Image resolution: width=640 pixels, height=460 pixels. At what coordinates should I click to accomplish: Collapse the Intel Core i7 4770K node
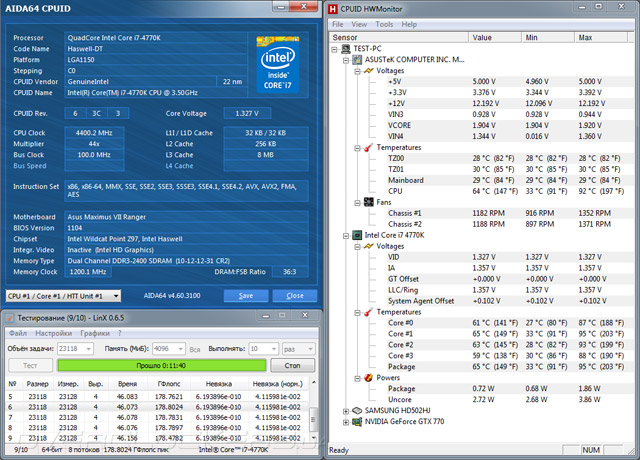click(x=346, y=236)
